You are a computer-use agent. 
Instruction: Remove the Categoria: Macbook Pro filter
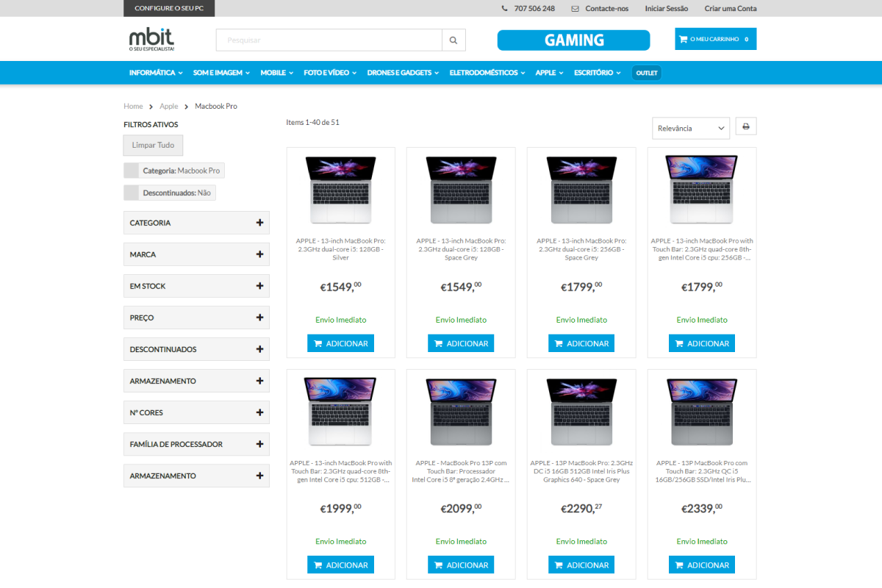tap(132, 171)
